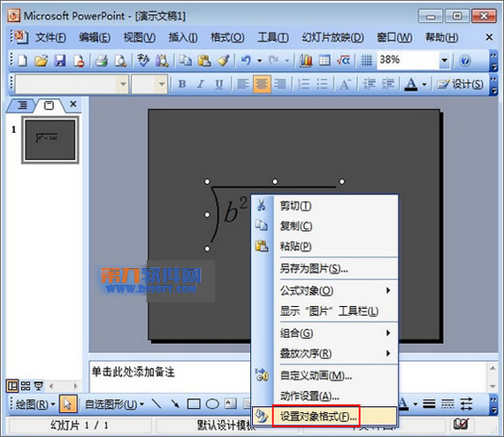504x437 pixels.
Task: Toggle Bold formatting
Action: coord(182,84)
